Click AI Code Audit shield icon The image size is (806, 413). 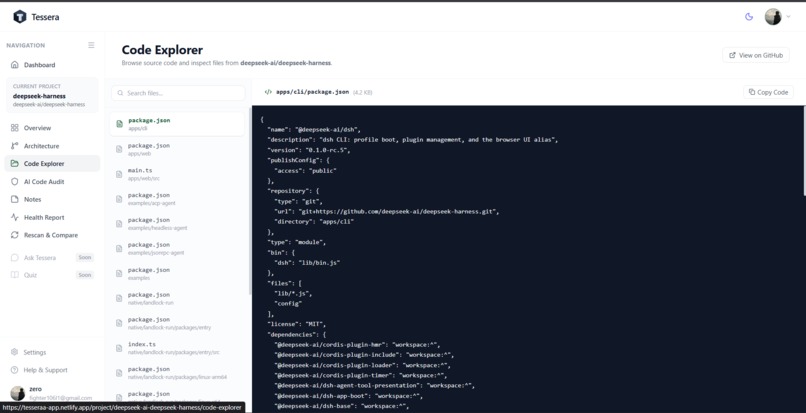click(x=14, y=182)
